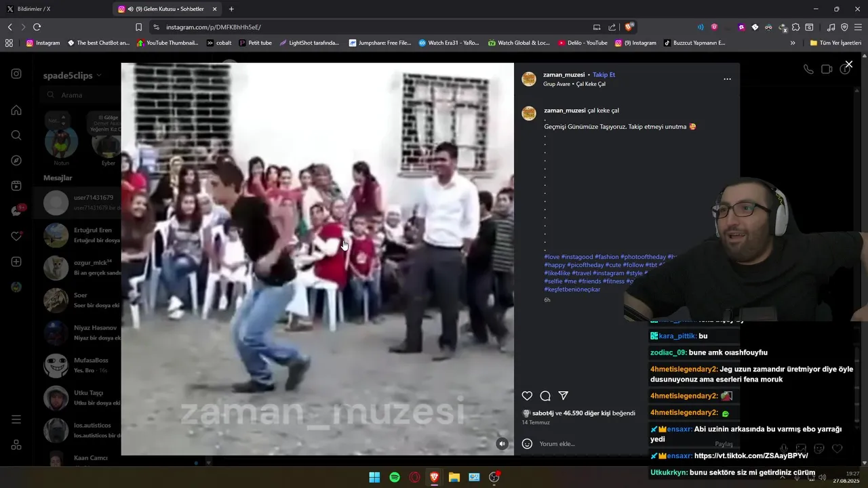Reload the page in the browser
The image size is (868, 488).
[x=37, y=27]
